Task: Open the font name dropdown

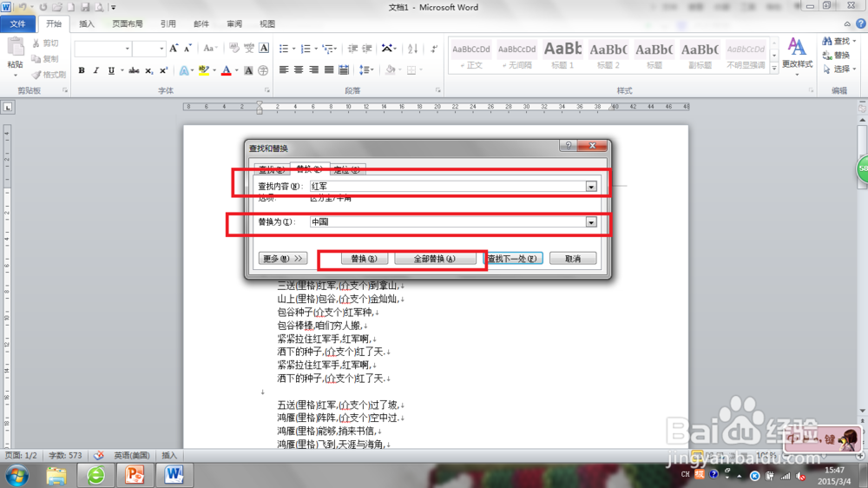Action: click(128, 49)
